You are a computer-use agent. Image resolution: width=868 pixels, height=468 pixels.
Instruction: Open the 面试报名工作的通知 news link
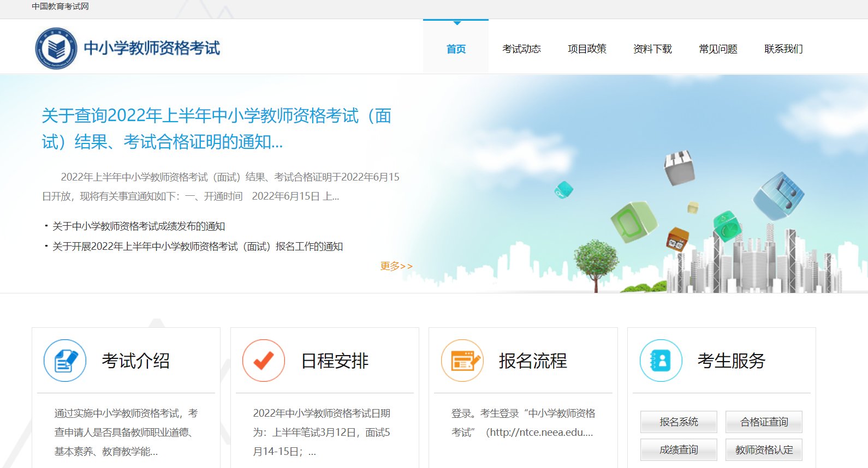pos(198,247)
